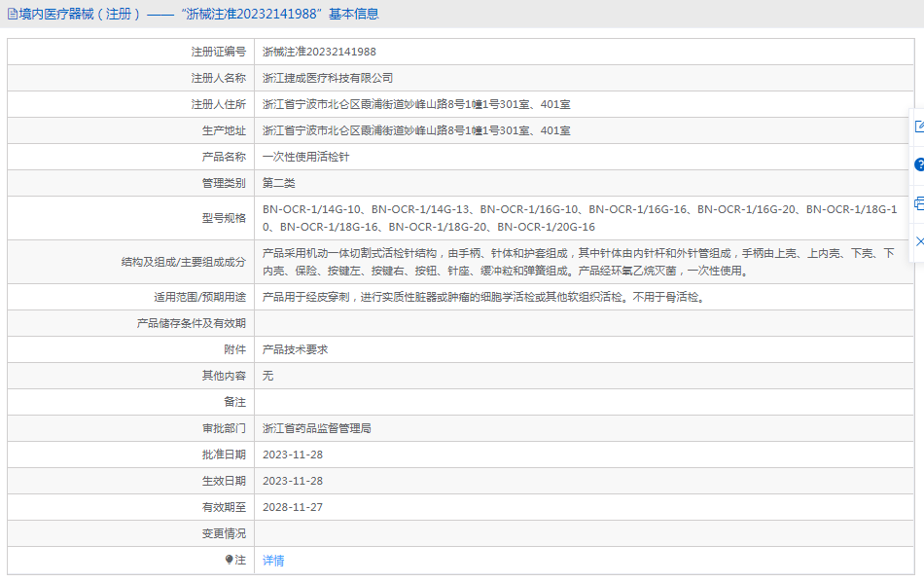
Task: Open the 详情 link
Action: click(273, 561)
